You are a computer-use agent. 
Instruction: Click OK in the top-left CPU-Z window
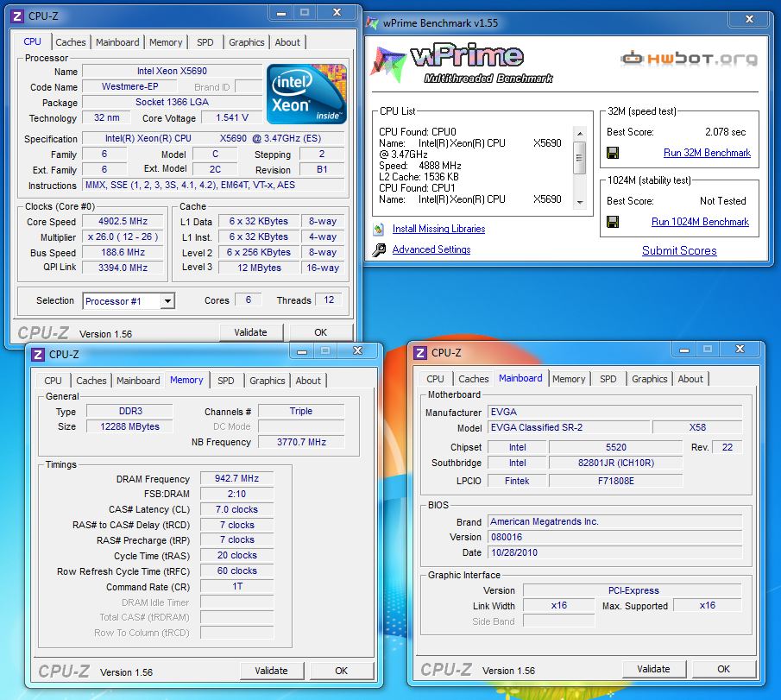(x=321, y=332)
